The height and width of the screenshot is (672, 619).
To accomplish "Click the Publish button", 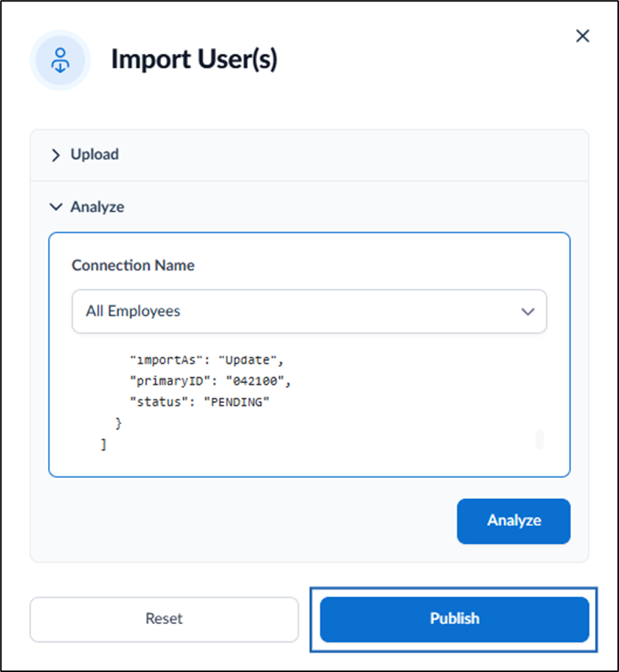I will tap(454, 620).
